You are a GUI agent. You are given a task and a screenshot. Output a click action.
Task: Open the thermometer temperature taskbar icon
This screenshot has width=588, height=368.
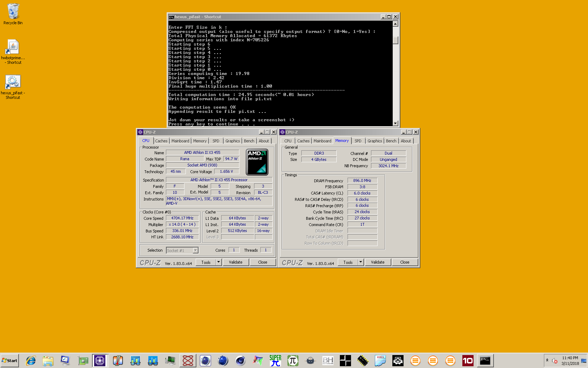118,360
